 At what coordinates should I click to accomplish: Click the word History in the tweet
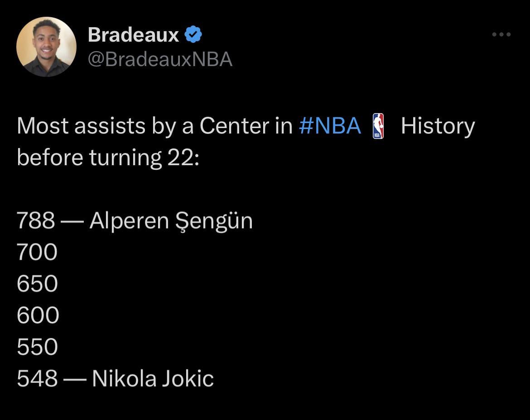(x=438, y=126)
